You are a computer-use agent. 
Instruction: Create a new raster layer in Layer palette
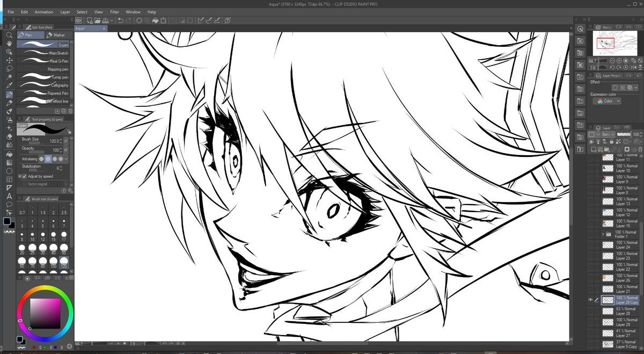595,149
